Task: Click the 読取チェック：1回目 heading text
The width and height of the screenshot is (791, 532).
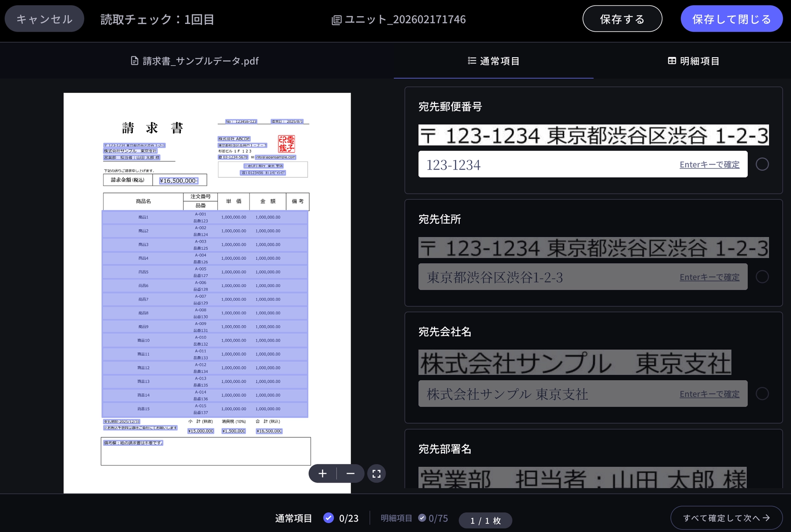Action: pyautogui.click(x=158, y=19)
